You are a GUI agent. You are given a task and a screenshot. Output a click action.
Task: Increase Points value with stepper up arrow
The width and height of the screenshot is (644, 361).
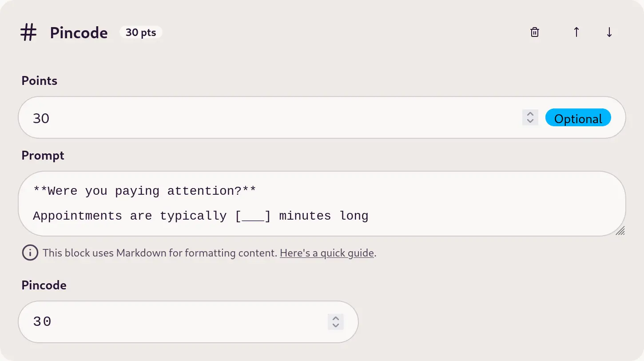click(x=530, y=114)
